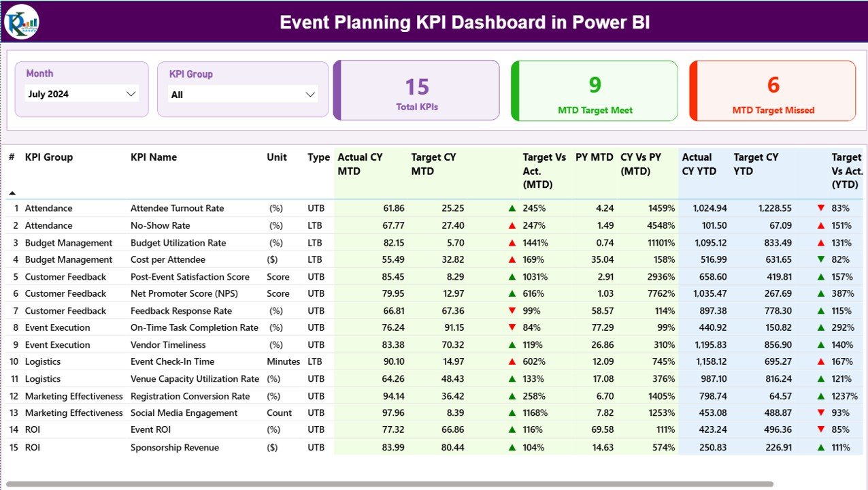
Task: Click the YTD red up arrow beside 151%
Action: click(821, 225)
